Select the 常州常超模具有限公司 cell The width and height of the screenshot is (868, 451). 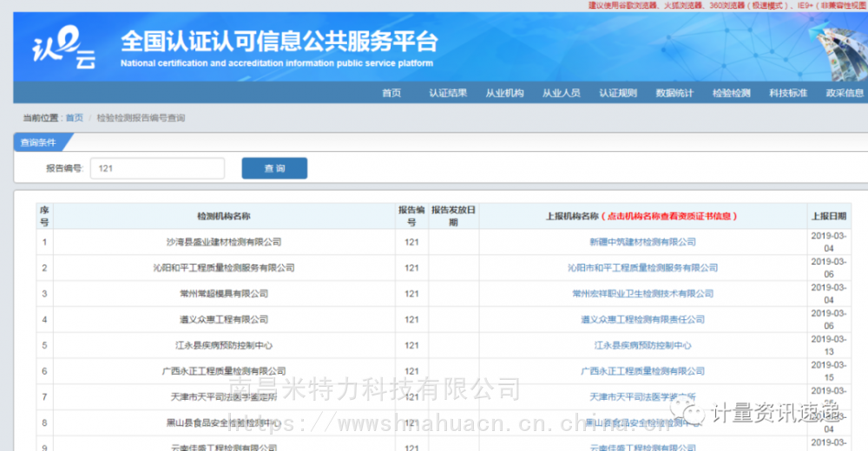pyautogui.click(x=224, y=294)
